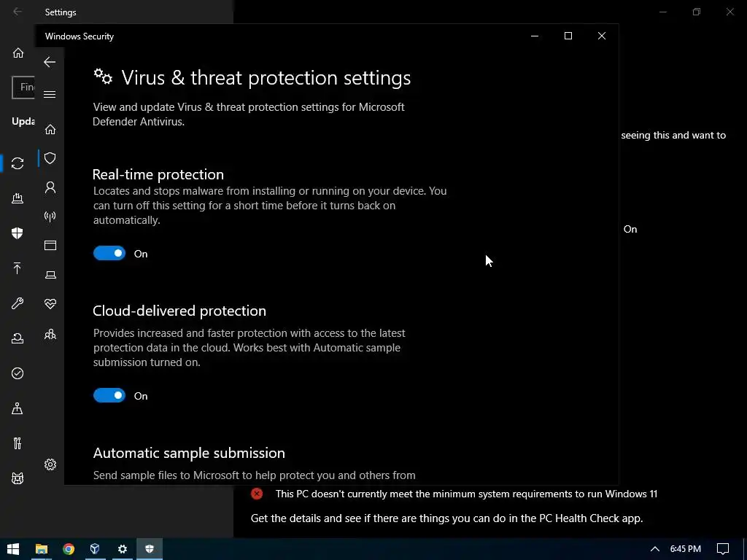Image resolution: width=747 pixels, height=560 pixels.
Task: Go back using Windows Security back arrow
Action: coord(50,62)
